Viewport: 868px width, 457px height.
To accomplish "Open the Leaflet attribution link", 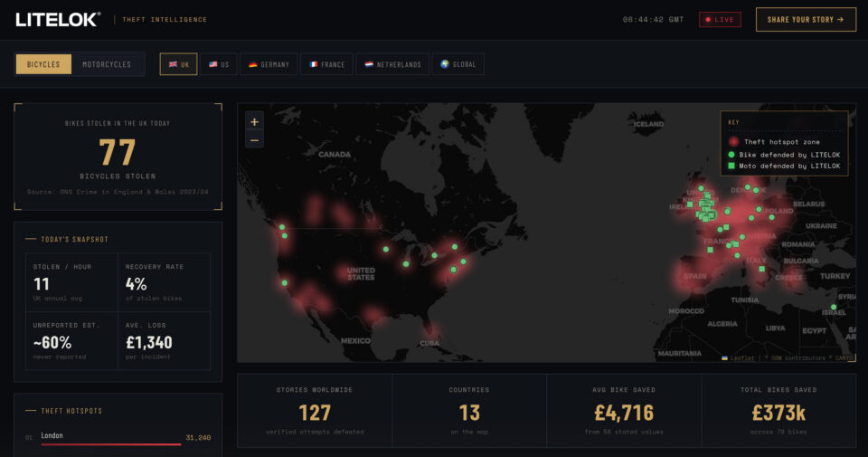I will (741, 358).
